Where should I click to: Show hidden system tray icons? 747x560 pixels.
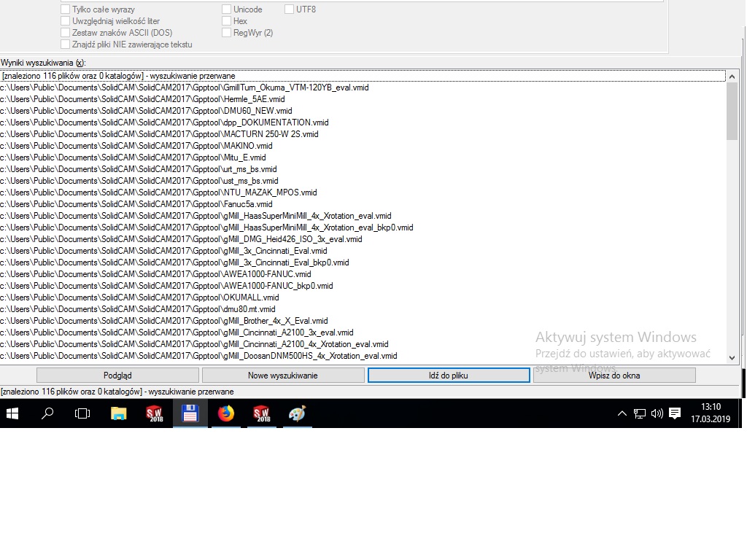point(622,413)
